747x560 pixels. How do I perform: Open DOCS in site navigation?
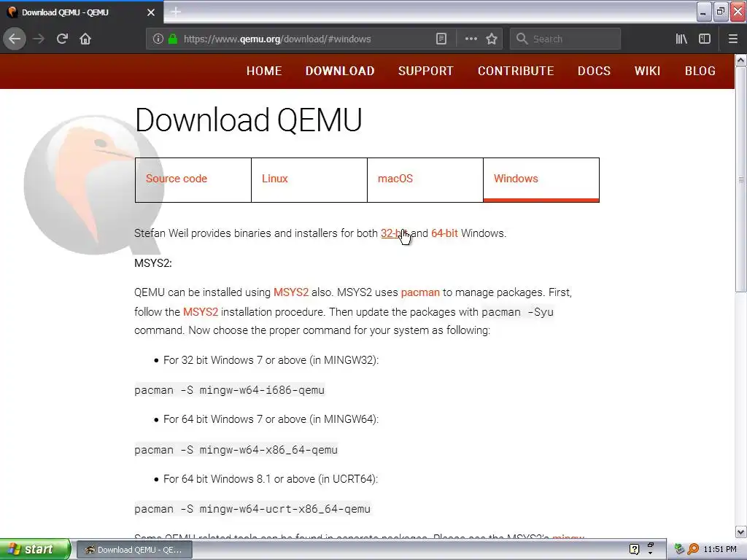click(x=594, y=71)
